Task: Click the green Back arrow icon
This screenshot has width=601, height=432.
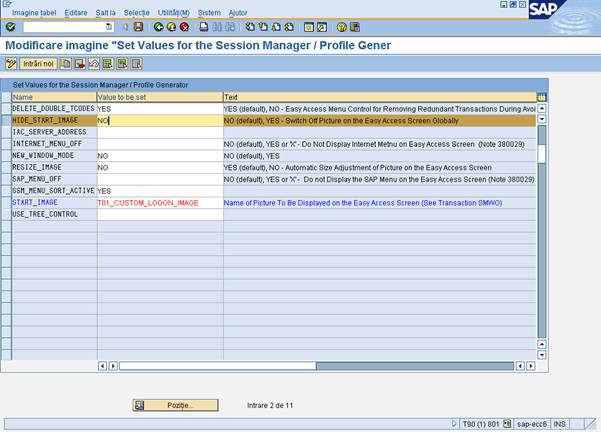Action: pyautogui.click(x=158, y=27)
